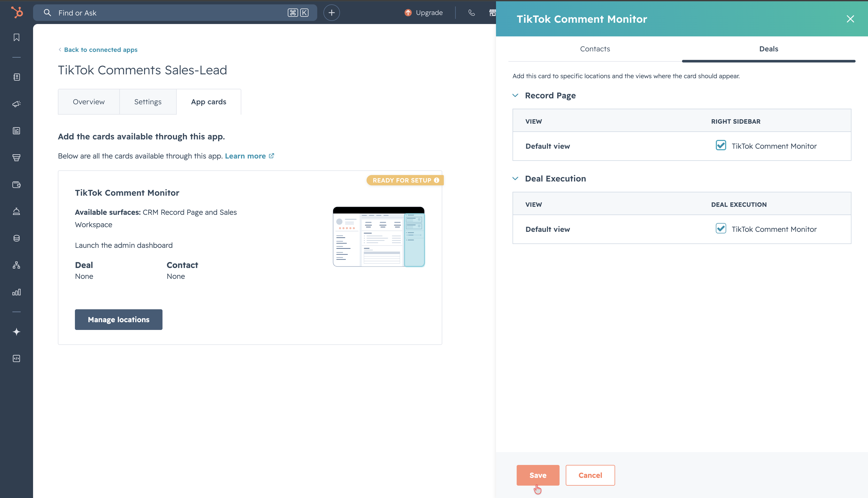Open the Service bell icon
The width and height of the screenshot is (868, 498).
pyautogui.click(x=17, y=211)
